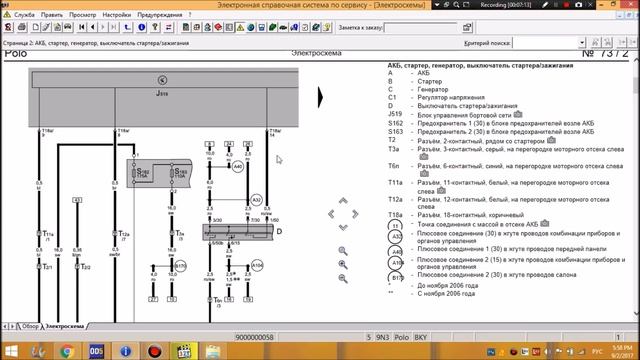Open the photo icon under the T3a entry
This screenshot has height=360, width=640.
[x=424, y=156]
